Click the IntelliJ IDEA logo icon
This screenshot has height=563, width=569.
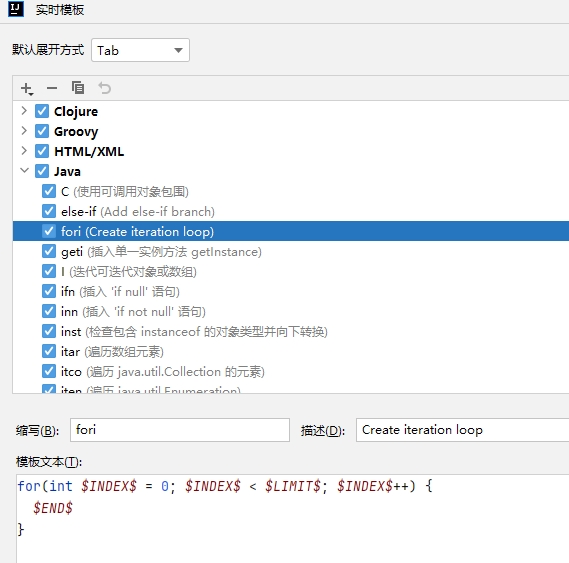pyautogui.click(x=16, y=9)
